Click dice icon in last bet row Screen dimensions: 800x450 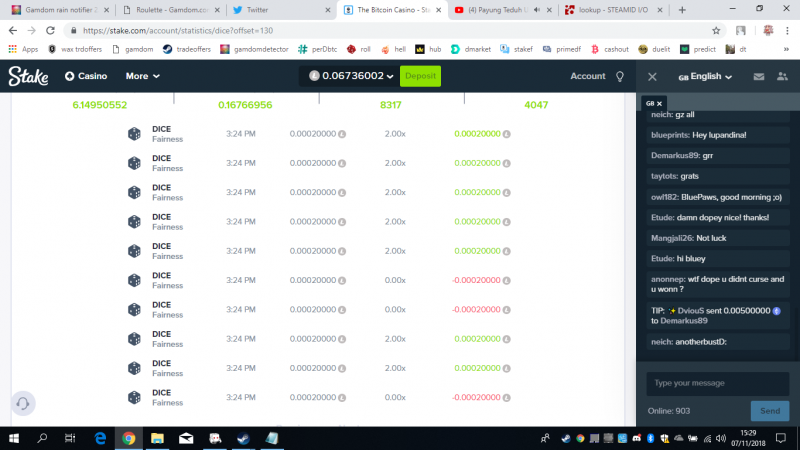[134, 397]
